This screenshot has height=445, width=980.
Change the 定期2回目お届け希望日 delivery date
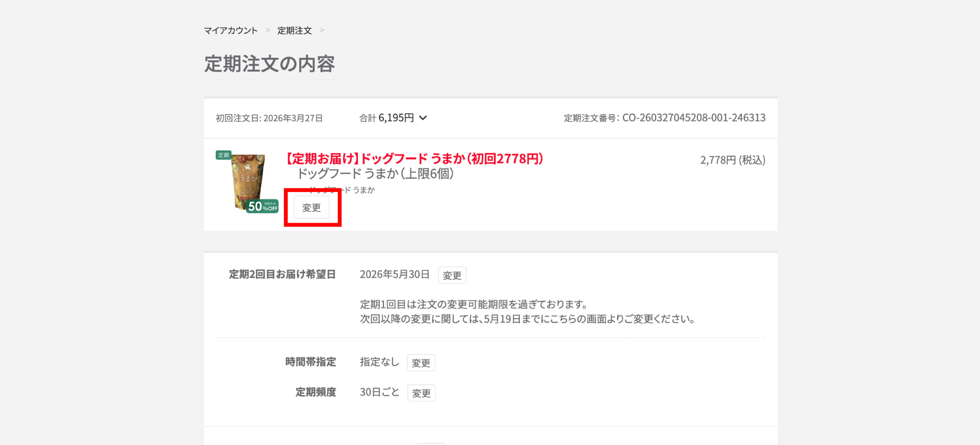[451, 275]
